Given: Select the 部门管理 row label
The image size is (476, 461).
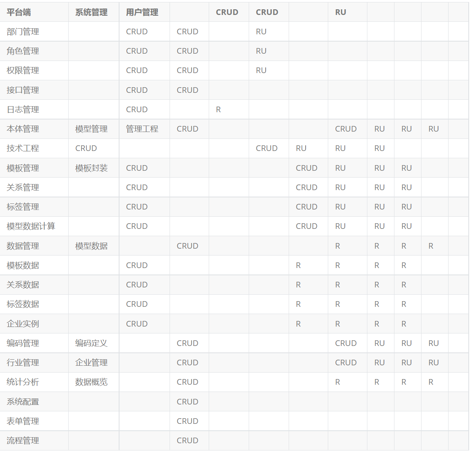Looking at the screenshot, I should click(23, 31).
